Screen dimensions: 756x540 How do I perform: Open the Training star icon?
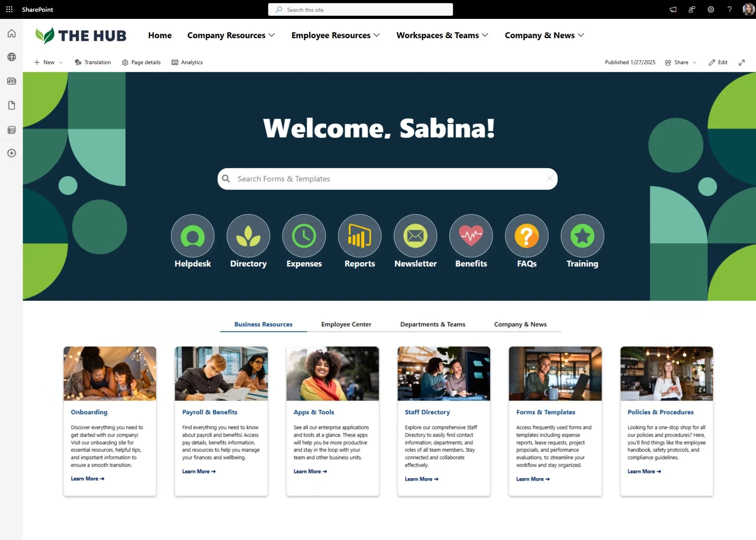(x=582, y=235)
